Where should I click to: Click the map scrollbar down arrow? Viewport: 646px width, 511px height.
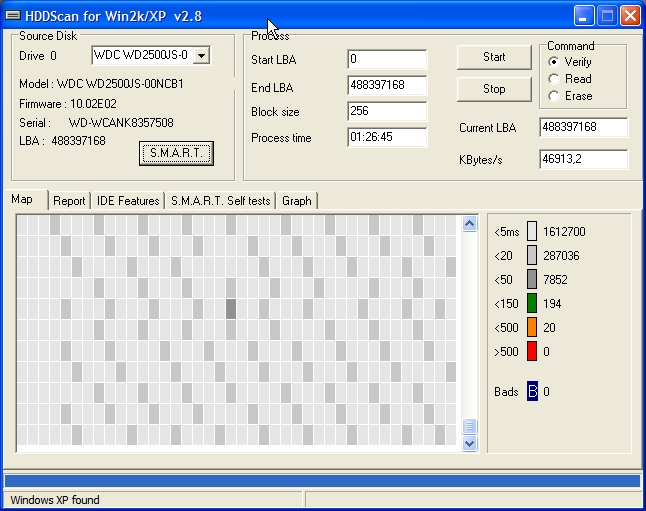coord(469,444)
